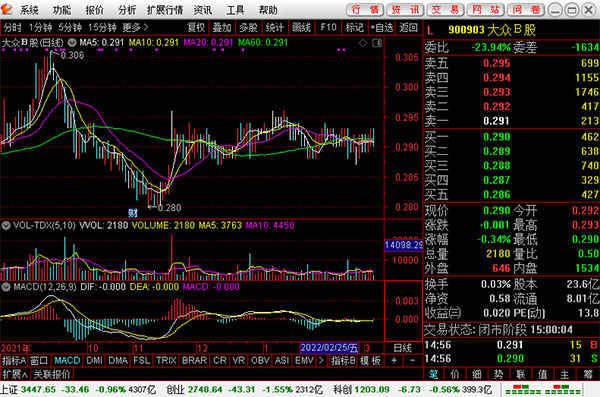The height and width of the screenshot is (397, 600).
Task: Expand the 扩展 panel arrow
Action: pyautogui.click(x=15, y=374)
